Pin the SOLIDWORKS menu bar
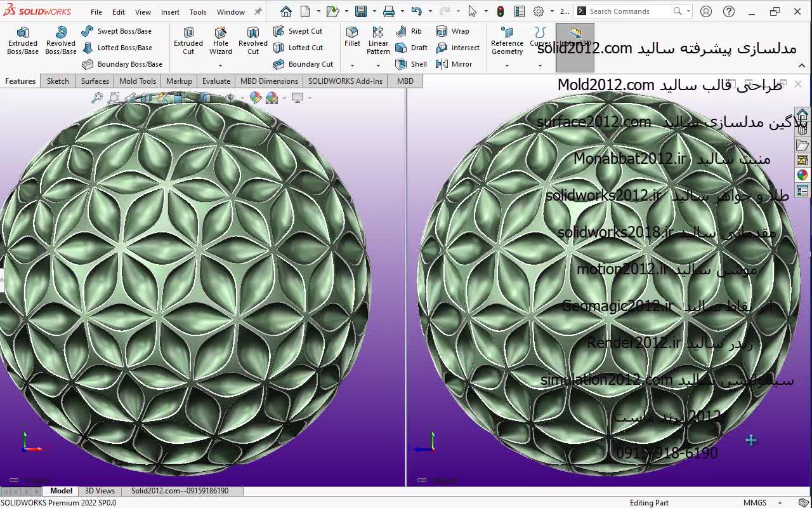 (x=258, y=11)
